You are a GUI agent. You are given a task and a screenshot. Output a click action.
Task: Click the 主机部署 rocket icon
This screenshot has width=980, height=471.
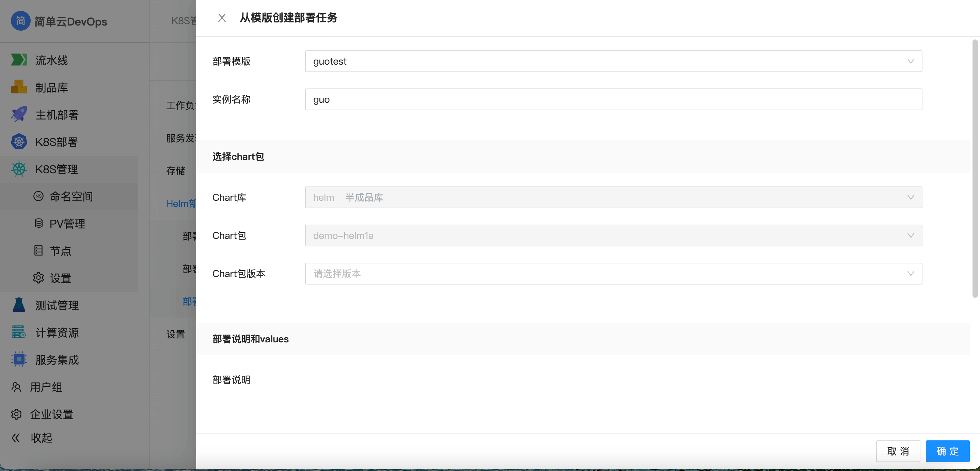click(x=19, y=114)
